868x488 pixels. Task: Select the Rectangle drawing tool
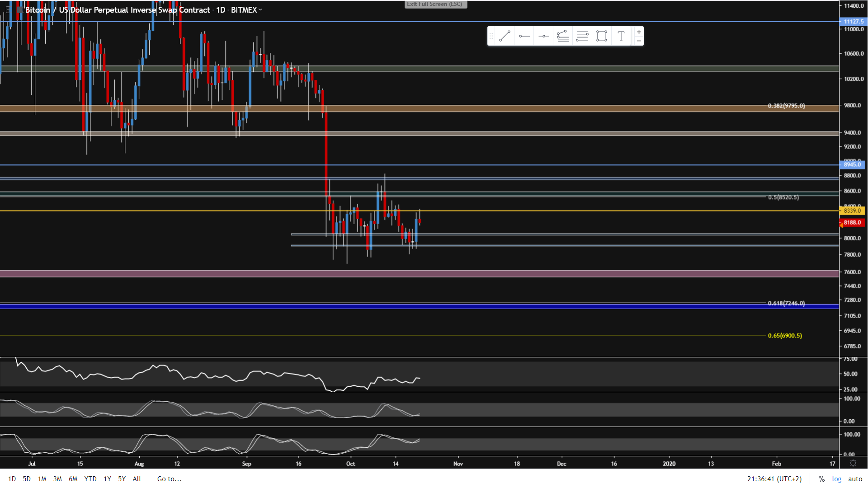click(x=602, y=36)
